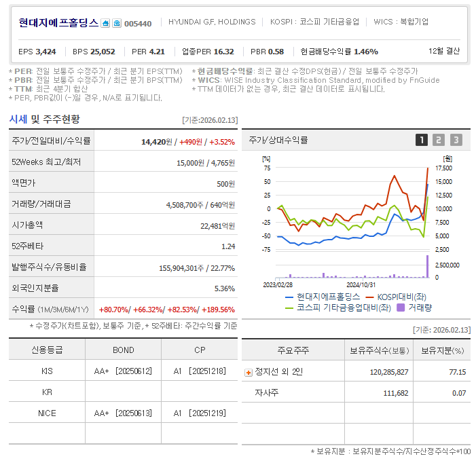
Task: Click the 자사주 row label
Action: 267,393
